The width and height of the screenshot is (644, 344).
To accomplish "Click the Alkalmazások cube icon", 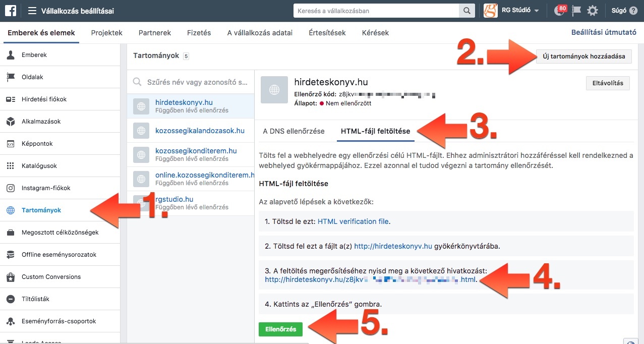I will point(10,122).
